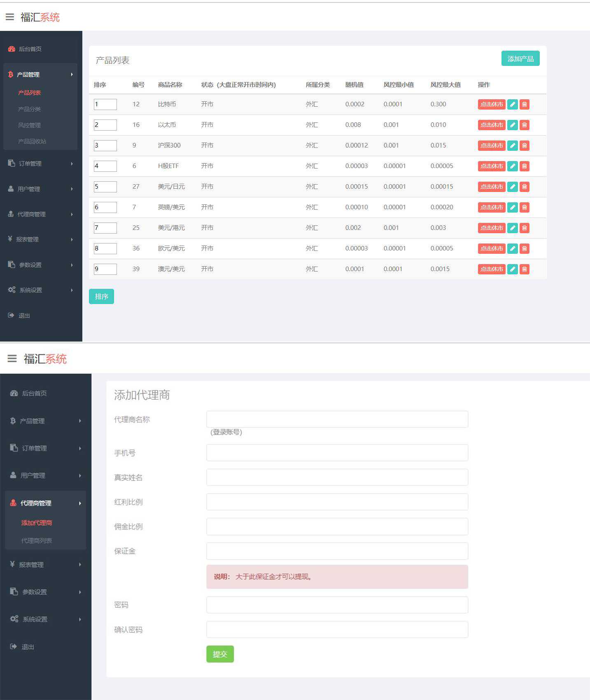Click hamburger menu icon in top 福汇系统 header
The image size is (590, 700).
coord(10,17)
